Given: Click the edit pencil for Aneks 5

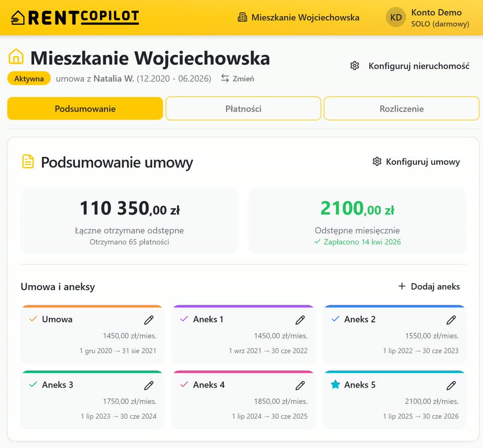Looking at the screenshot, I should coord(451,385).
